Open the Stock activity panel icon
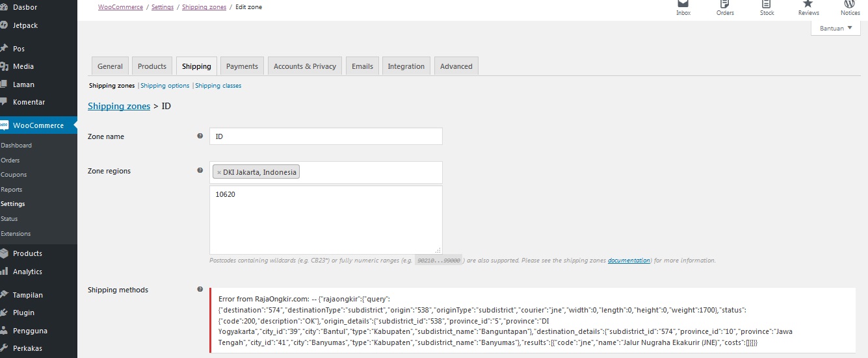 point(767,4)
